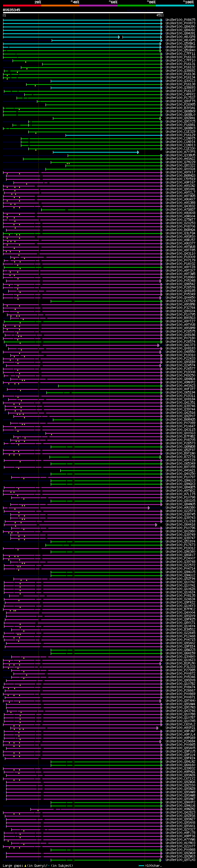Open hit UniRef100_Q84U90
197x868 pixels.
[x=180, y=26]
